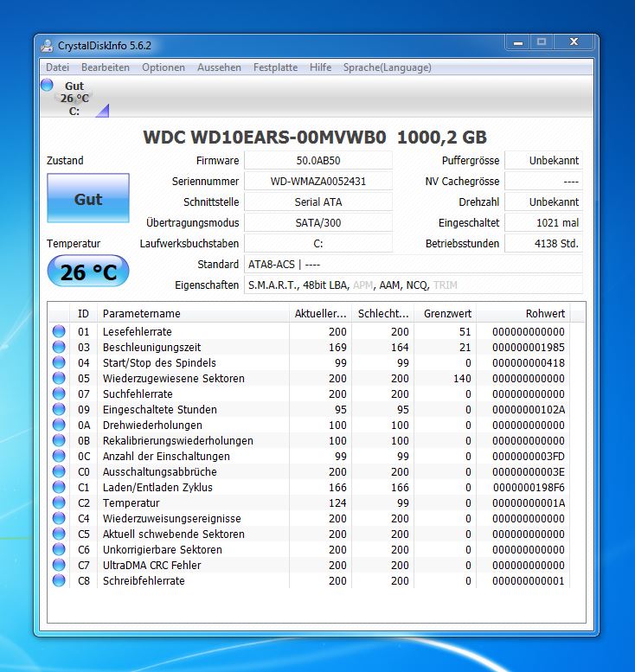Click status orb for Eingeschaltete Stunden
Image resolution: width=635 pixels, height=672 pixels.
pyautogui.click(x=59, y=409)
